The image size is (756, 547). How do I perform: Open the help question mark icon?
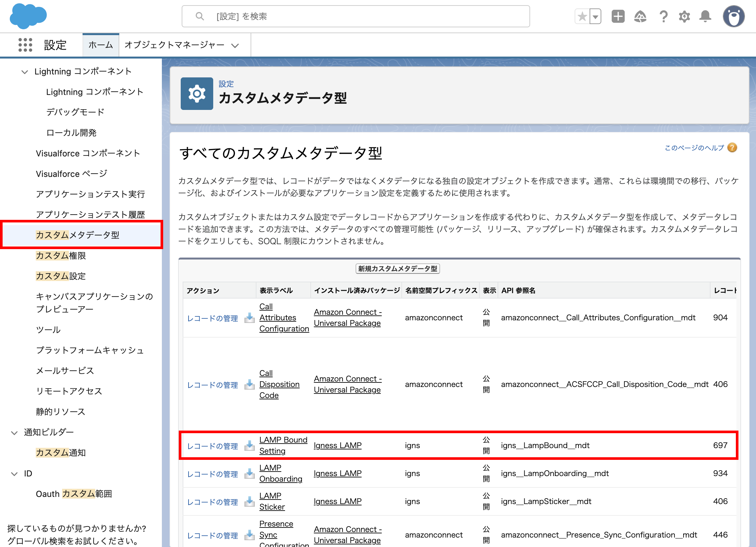[x=663, y=16]
